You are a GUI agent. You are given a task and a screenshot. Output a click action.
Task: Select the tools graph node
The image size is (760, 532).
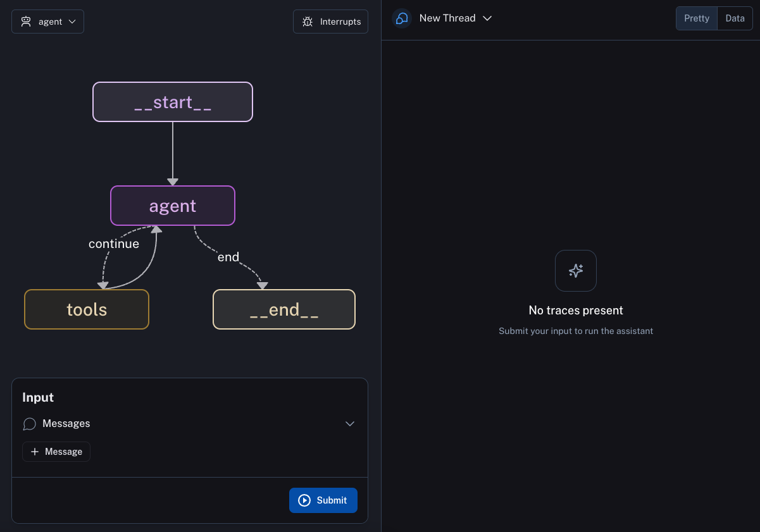[87, 309]
